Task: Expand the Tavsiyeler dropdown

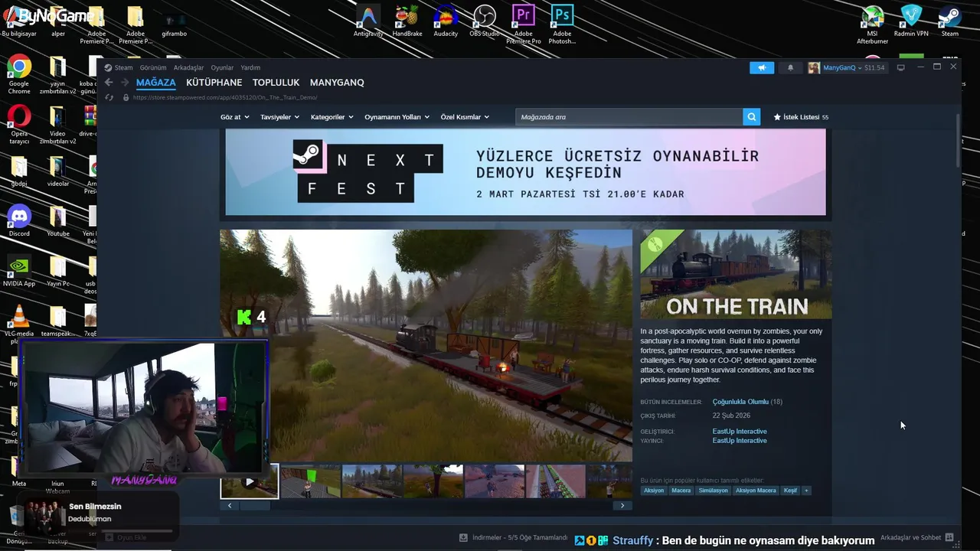Action: pyautogui.click(x=279, y=117)
